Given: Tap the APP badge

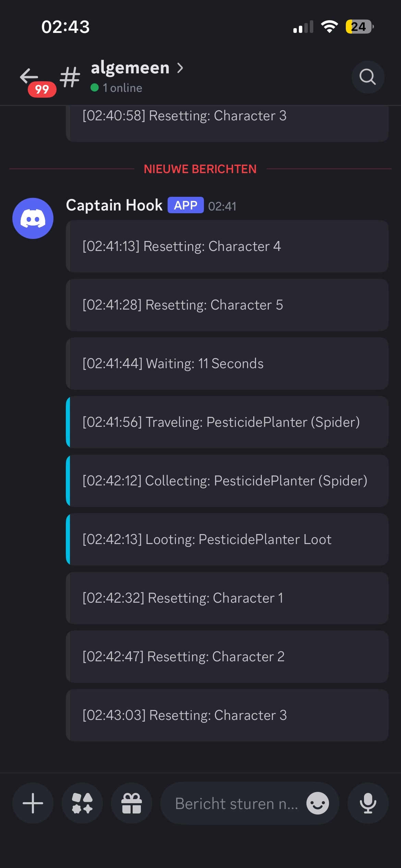Looking at the screenshot, I should tap(185, 205).
